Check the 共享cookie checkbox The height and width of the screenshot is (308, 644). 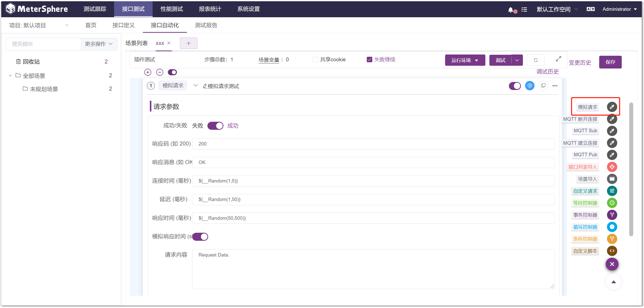(x=315, y=59)
